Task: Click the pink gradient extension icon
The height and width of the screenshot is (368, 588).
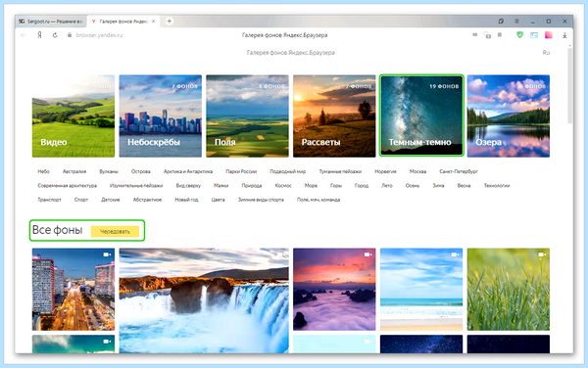Action: coord(549,35)
